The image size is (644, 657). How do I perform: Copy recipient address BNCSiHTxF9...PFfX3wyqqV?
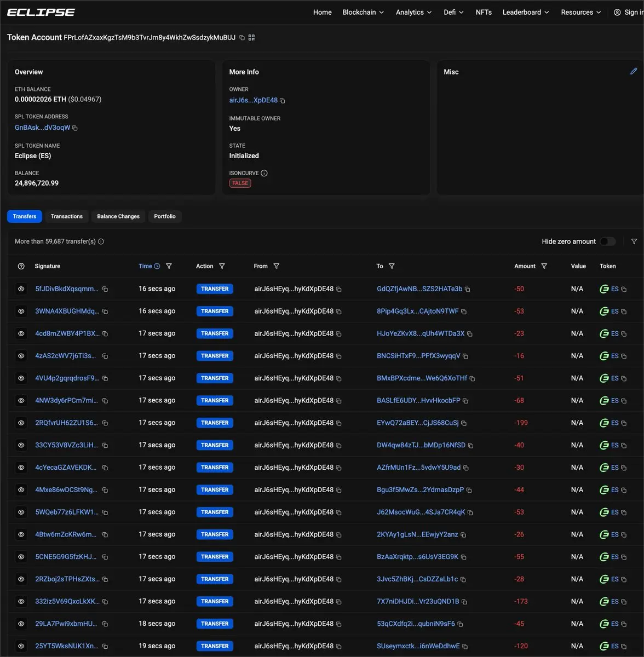tap(465, 356)
